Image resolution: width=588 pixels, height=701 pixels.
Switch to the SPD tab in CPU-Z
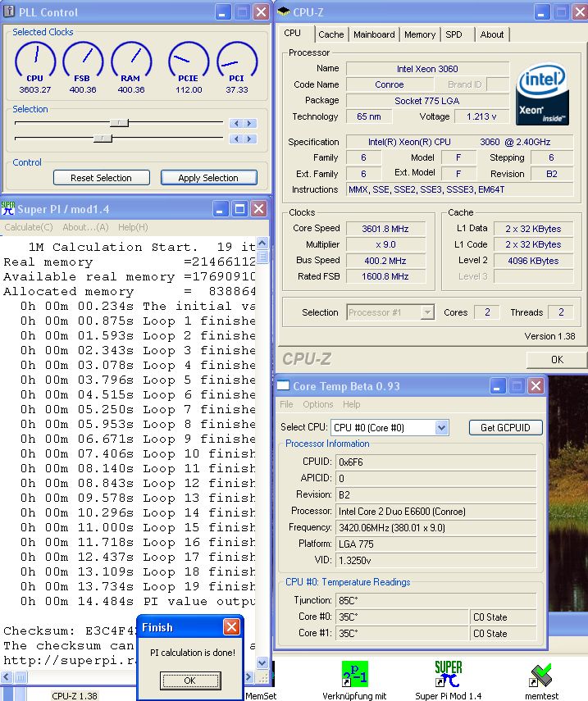pos(454,34)
